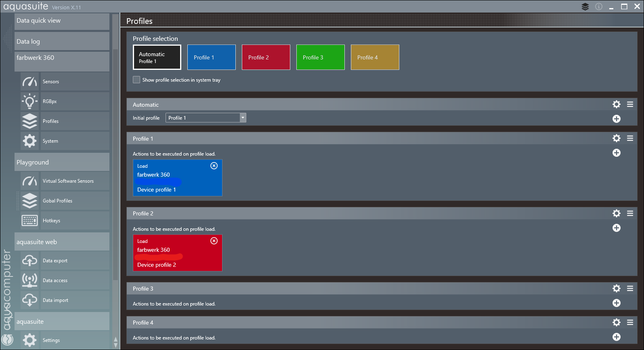Viewport: 644px width, 350px height.
Task: Click the sidebar vertical scrollbar
Action: pos(115,164)
